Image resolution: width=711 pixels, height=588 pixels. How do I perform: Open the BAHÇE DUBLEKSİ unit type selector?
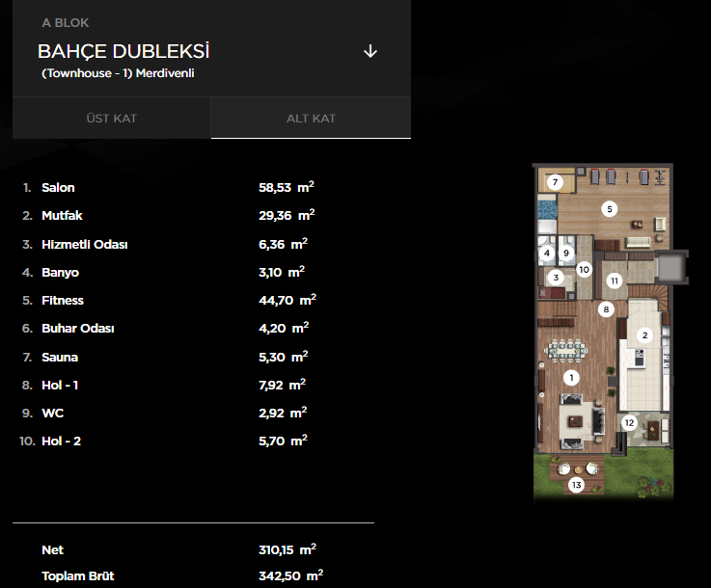click(123, 51)
